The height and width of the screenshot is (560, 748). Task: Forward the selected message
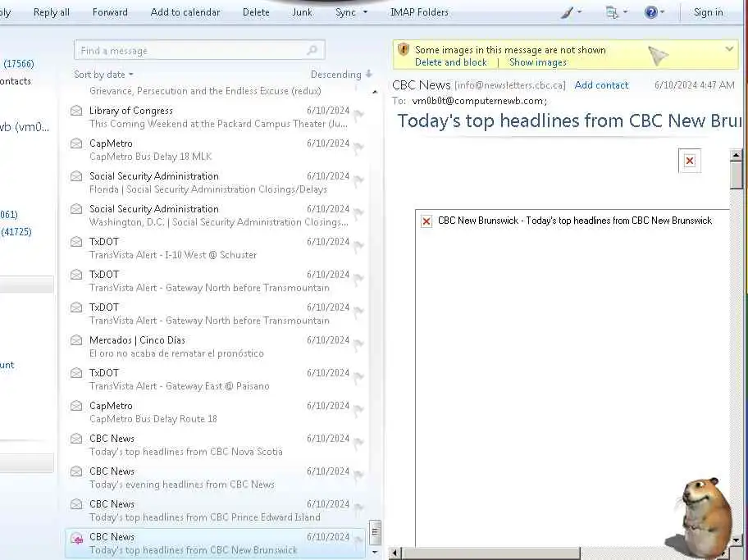110,12
